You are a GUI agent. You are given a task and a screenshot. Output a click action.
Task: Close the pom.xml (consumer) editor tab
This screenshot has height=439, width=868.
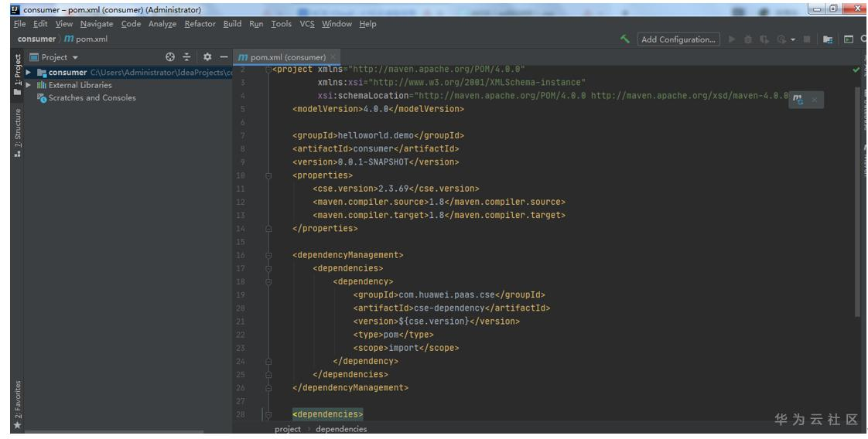coord(333,57)
